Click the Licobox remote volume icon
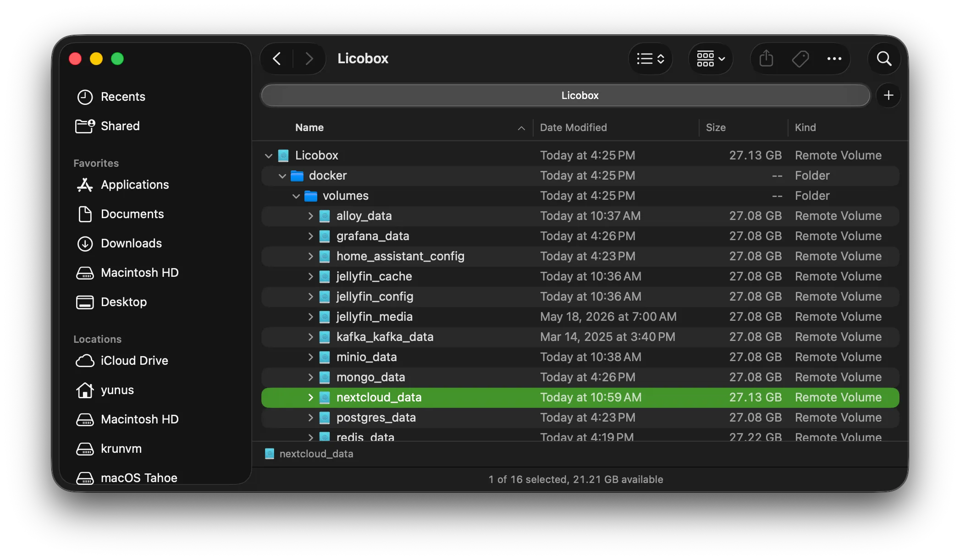960x560 pixels. click(283, 155)
